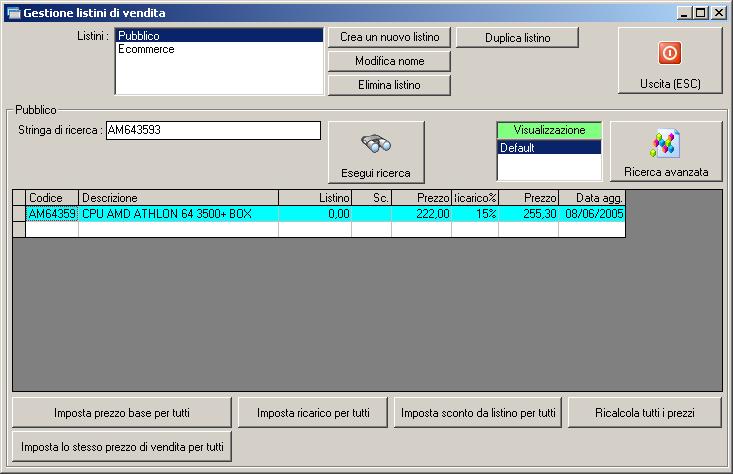Select the Pubblico price list
The height and width of the screenshot is (474, 733).
click(219, 36)
